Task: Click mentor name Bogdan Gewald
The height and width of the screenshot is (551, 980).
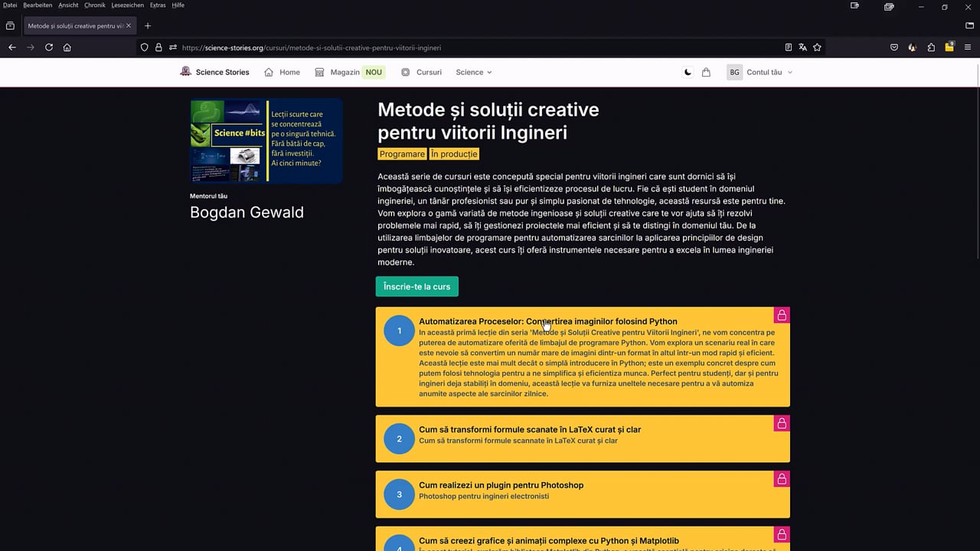Action: click(247, 212)
